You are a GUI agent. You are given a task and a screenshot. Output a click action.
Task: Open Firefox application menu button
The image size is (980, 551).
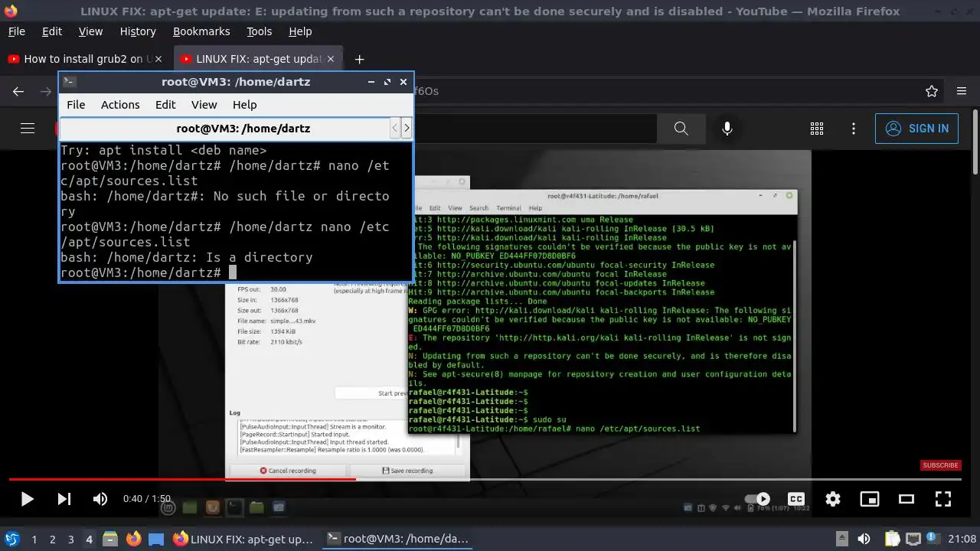point(962,91)
